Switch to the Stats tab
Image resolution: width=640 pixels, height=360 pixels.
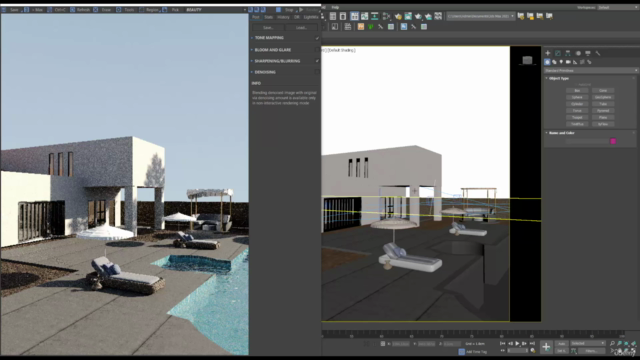pos(268,17)
